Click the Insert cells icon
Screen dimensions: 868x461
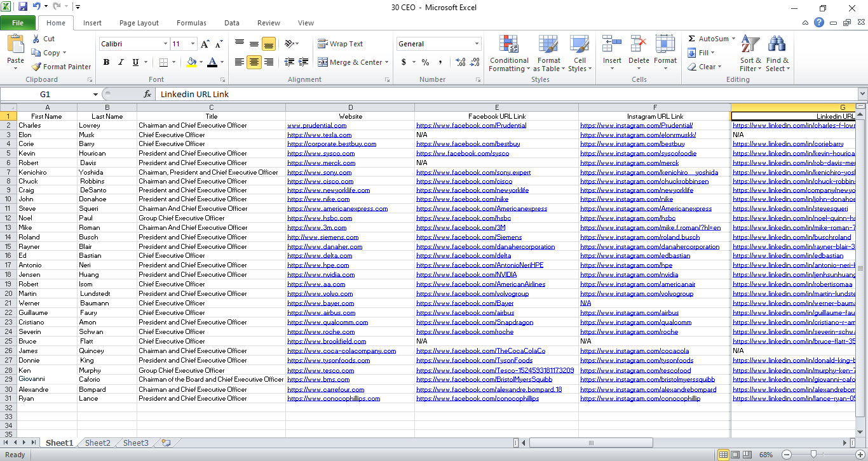(612, 44)
